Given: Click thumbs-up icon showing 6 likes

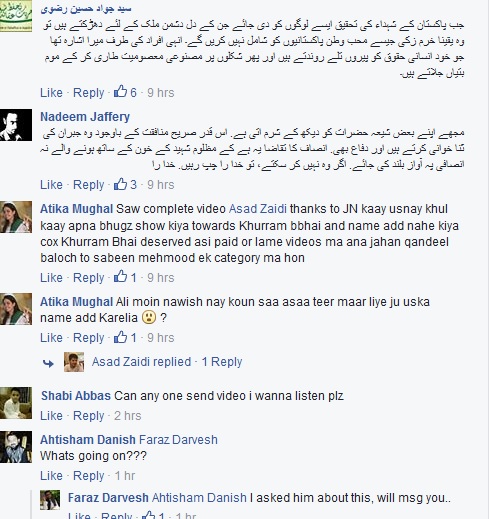Looking at the screenshot, I should click(120, 91).
